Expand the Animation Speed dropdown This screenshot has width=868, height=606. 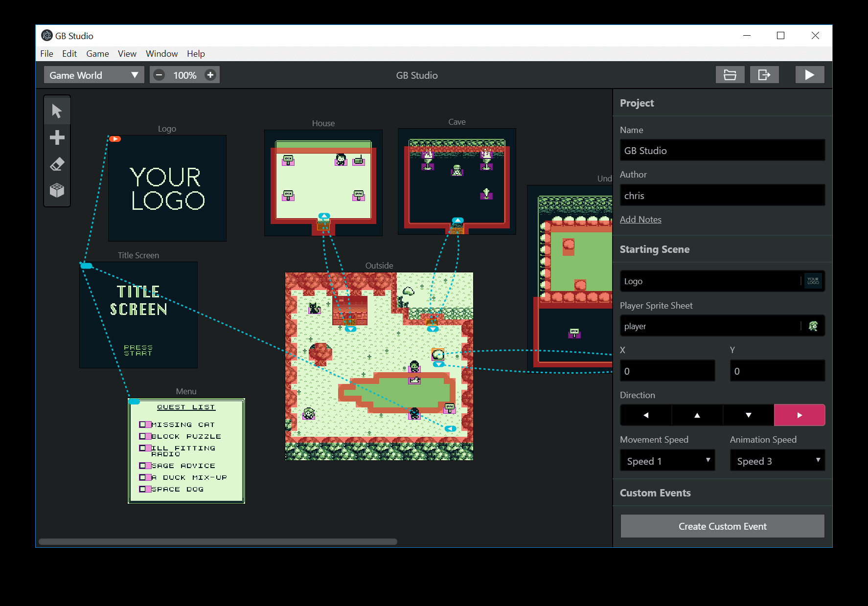tap(777, 461)
